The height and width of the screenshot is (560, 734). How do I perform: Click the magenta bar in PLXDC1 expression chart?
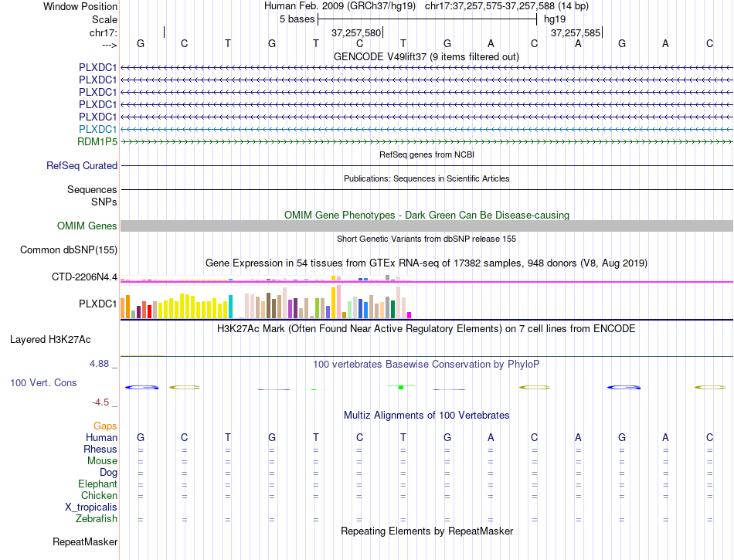click(x=409, y=315)
